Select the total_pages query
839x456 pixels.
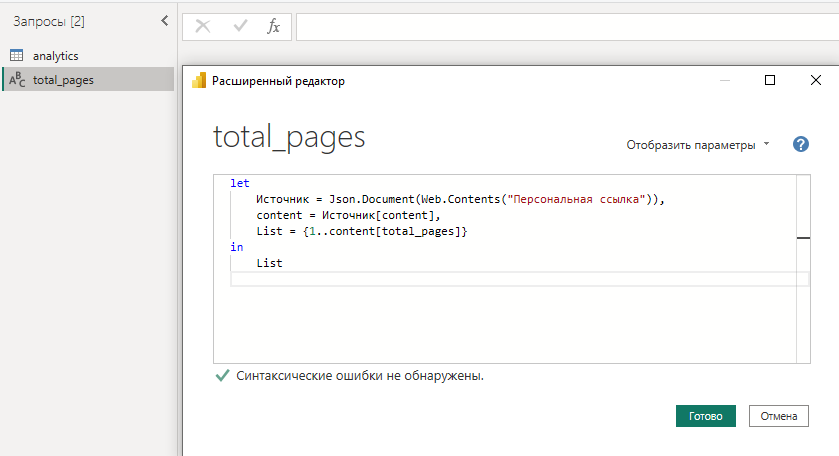[88, 80]
